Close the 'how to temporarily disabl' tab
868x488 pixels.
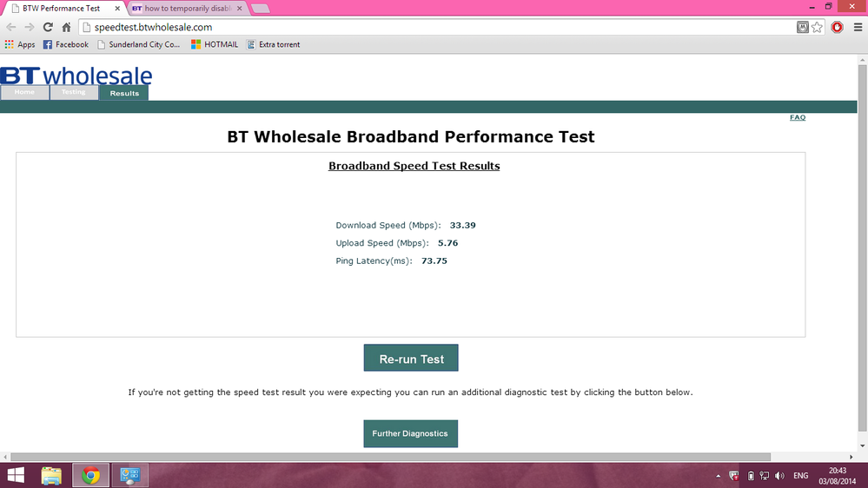239,9
